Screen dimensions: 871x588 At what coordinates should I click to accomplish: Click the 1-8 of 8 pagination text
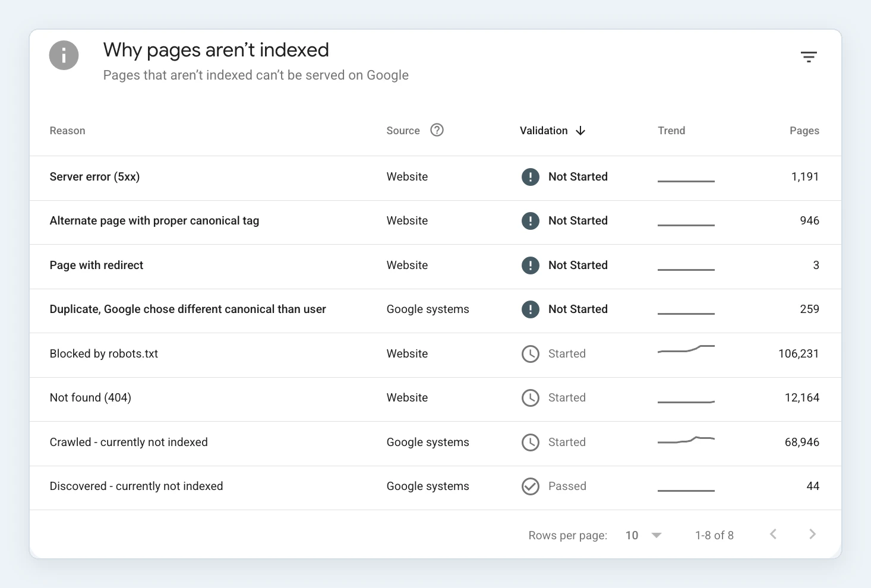(714, 535)
